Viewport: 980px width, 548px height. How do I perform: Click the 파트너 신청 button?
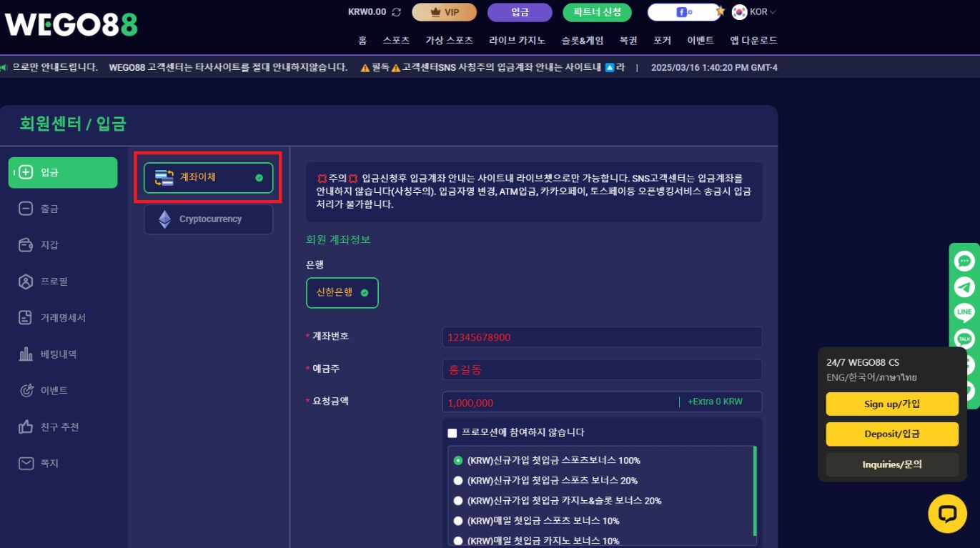pyautogui.click(x=597, y=12)
